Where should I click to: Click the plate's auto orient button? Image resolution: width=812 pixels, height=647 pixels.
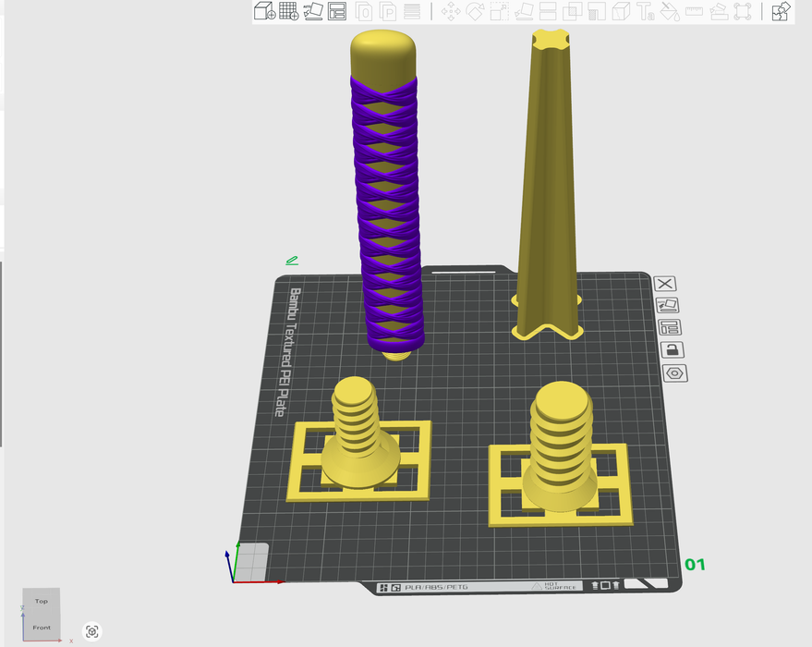coord(667,305)
